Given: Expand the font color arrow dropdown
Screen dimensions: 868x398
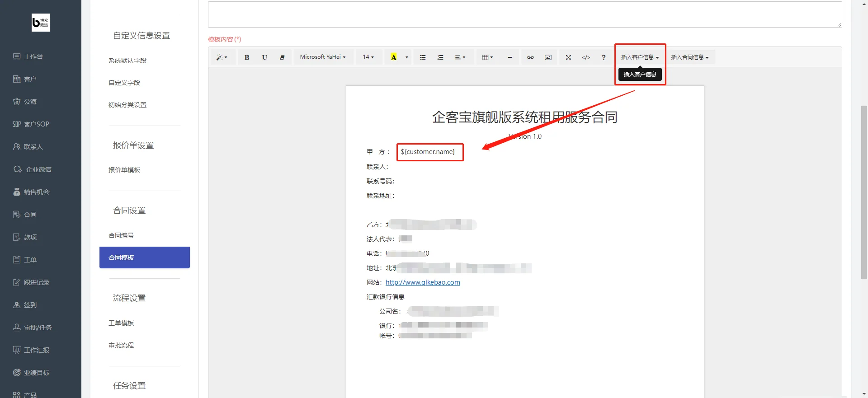Looking at the screenshot, I should 407,57.
